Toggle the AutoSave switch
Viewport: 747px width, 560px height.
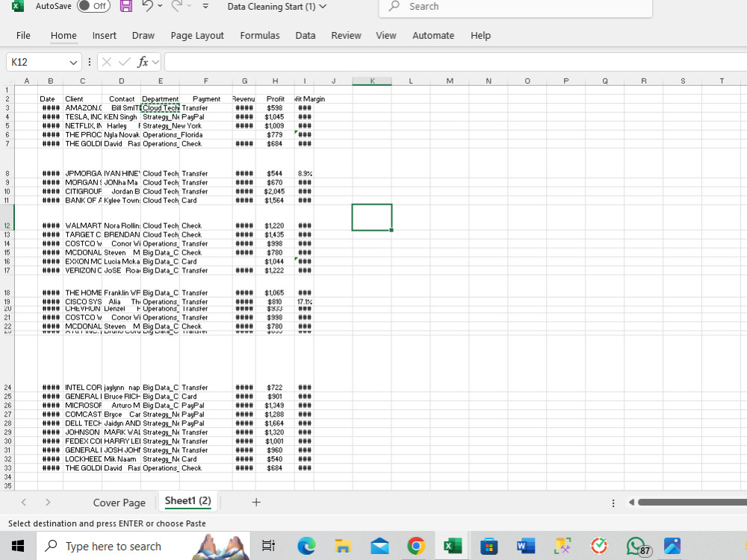click(x=93, y=6)
